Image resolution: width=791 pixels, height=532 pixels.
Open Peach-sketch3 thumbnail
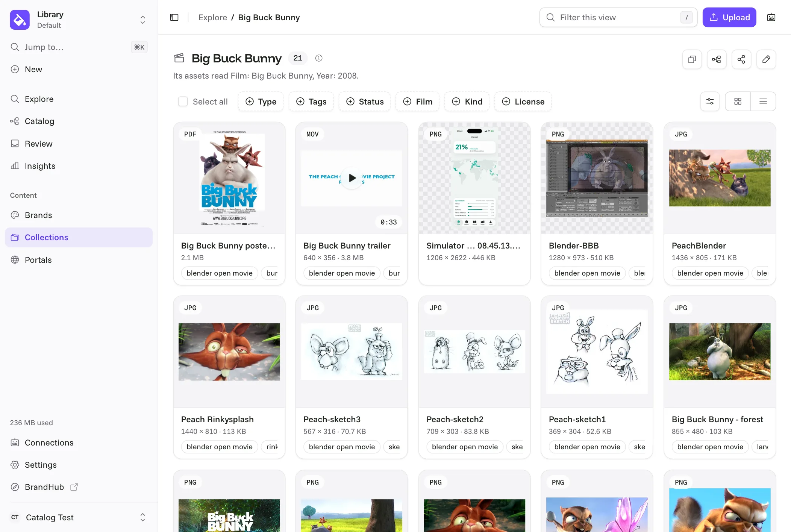click(352, 352)
